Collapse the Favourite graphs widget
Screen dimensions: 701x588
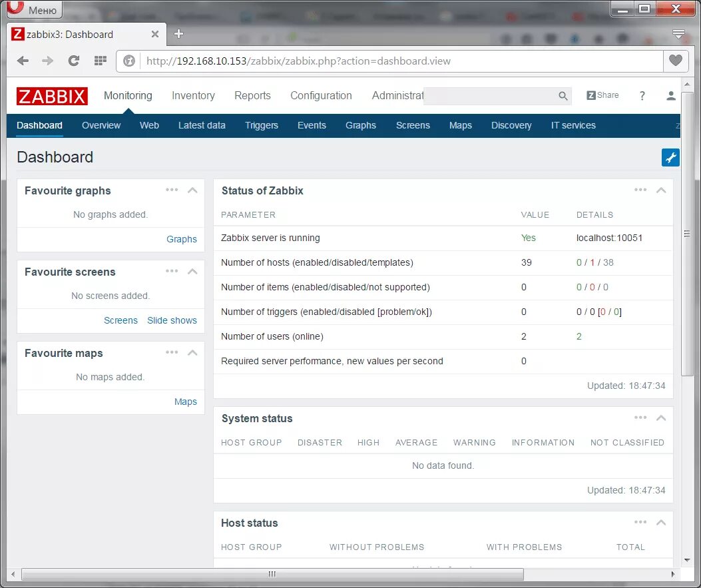click(x=192, y=190)
